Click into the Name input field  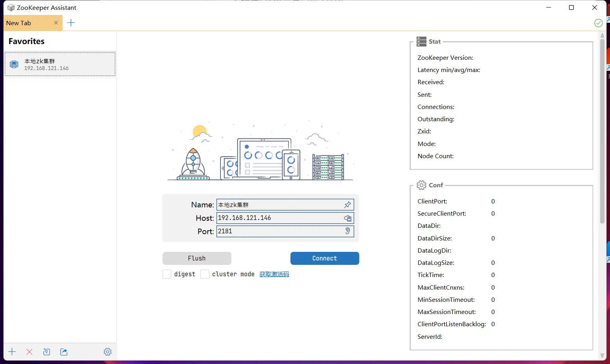click(285, 205)
